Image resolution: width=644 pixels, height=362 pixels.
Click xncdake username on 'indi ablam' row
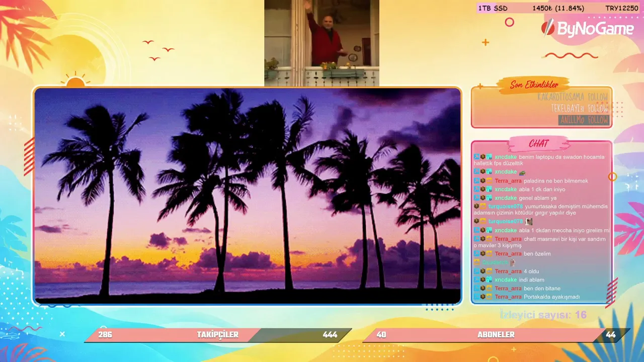click(x=506, y=280)
